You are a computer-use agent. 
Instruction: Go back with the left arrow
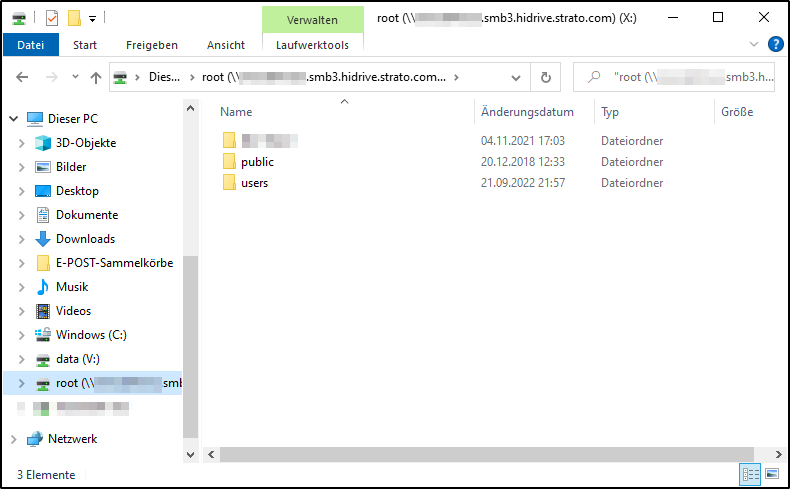click(x=22, y=77)
